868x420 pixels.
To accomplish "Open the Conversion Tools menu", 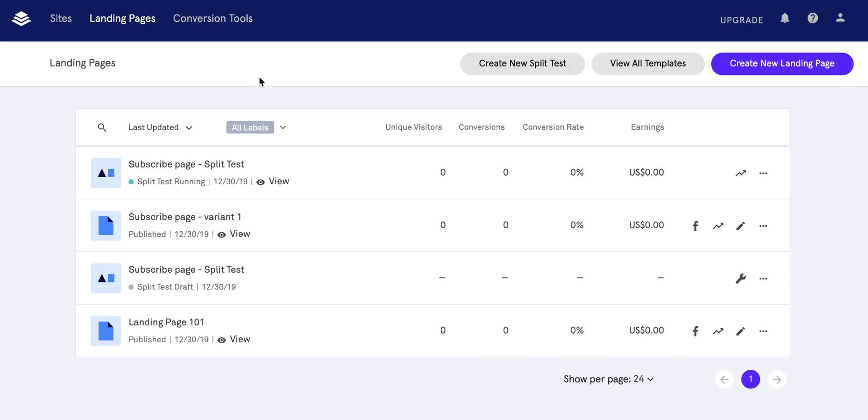I will point(213,19).
